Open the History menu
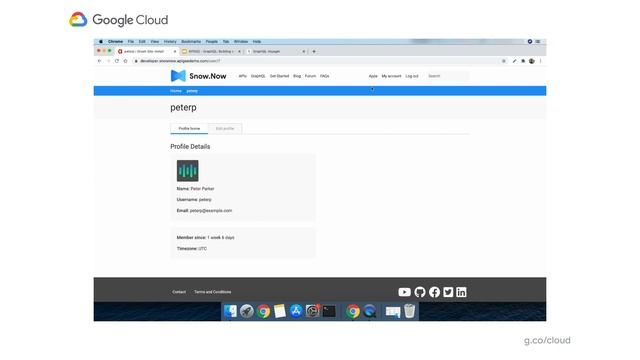The image size is (640, 360). (x=170, y=42)
